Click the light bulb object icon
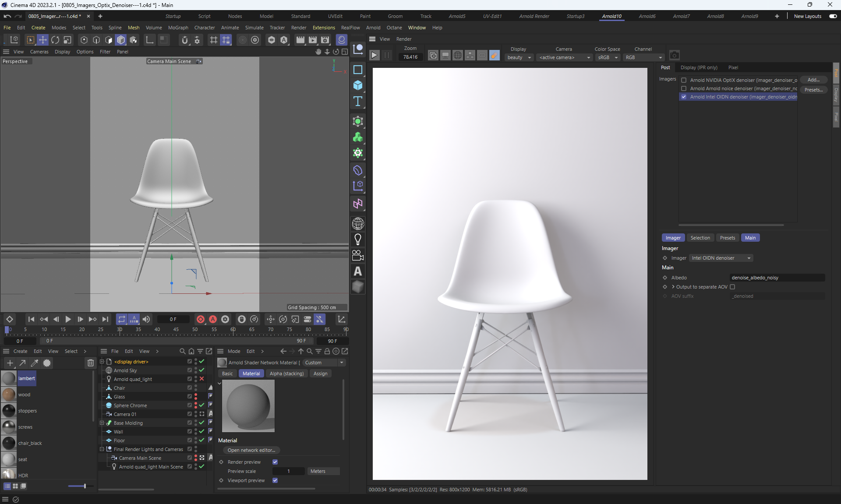Viewport: 841px width, 504px height. (358, 239)
